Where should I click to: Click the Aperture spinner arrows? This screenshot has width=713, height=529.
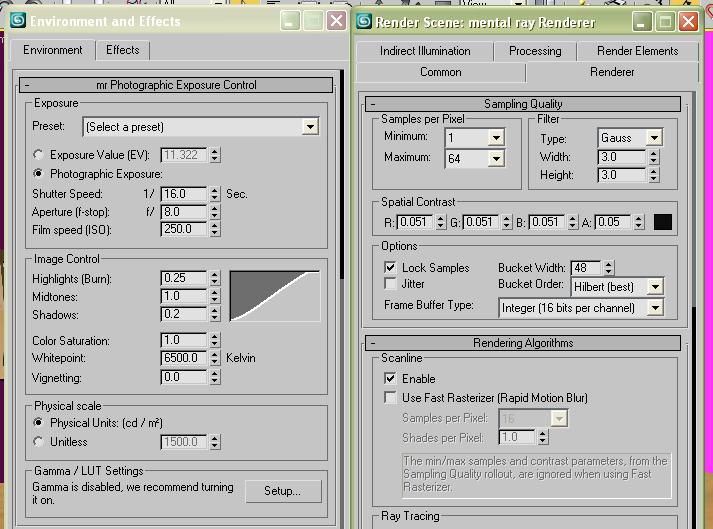coord(215,212)
